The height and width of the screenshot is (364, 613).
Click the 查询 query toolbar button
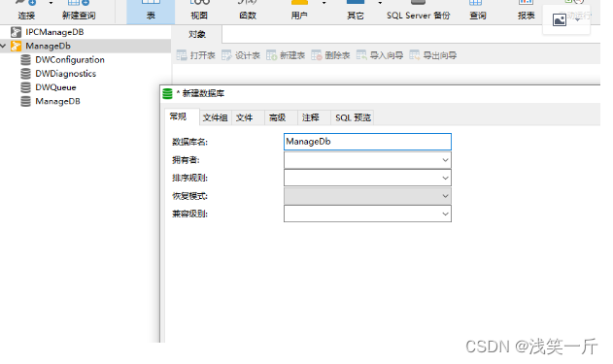[478, 11]
